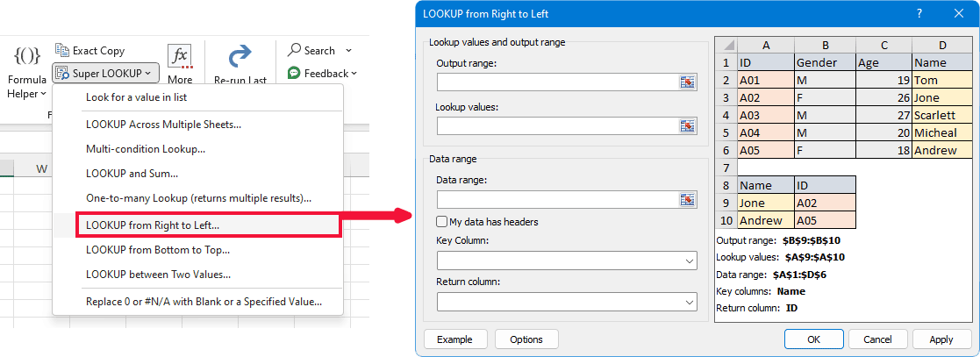
Task: Click the dialog help question mark
Action: (x=919, y=14)
